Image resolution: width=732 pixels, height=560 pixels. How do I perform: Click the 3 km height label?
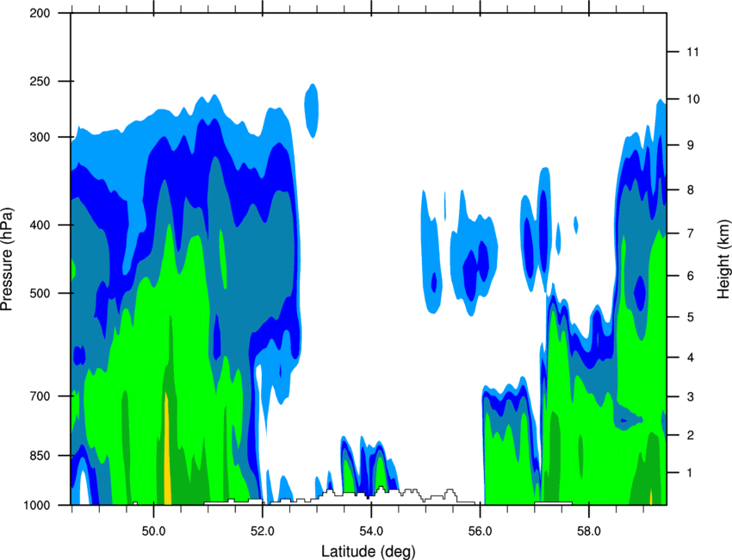690,397
